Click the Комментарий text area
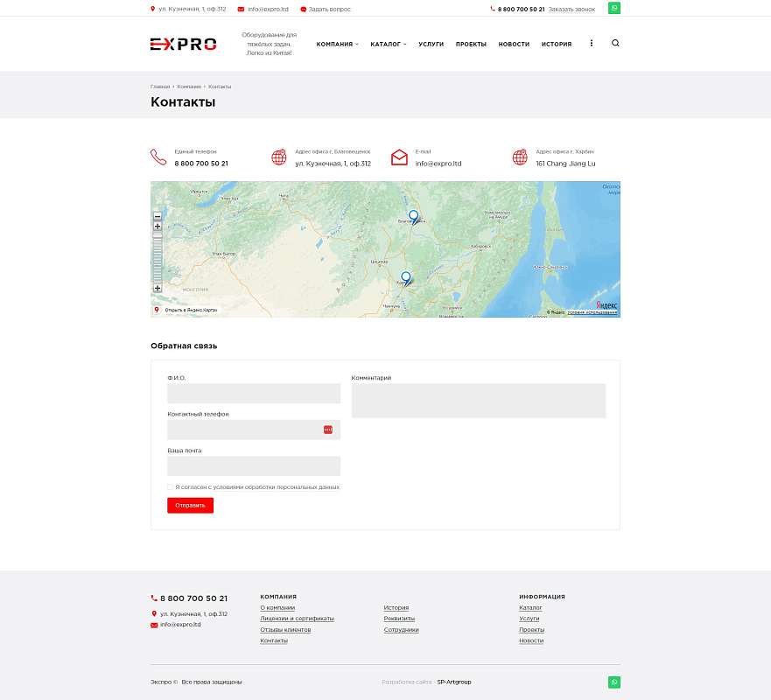The image size is (771, 700). [478, 401]
